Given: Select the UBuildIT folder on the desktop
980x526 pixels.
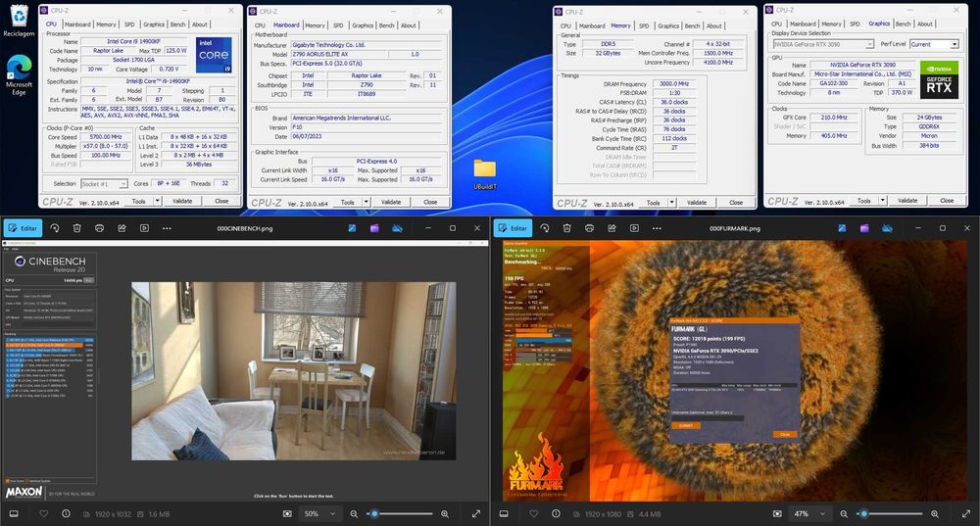Looking at the screenshot, I should [484, 174].
